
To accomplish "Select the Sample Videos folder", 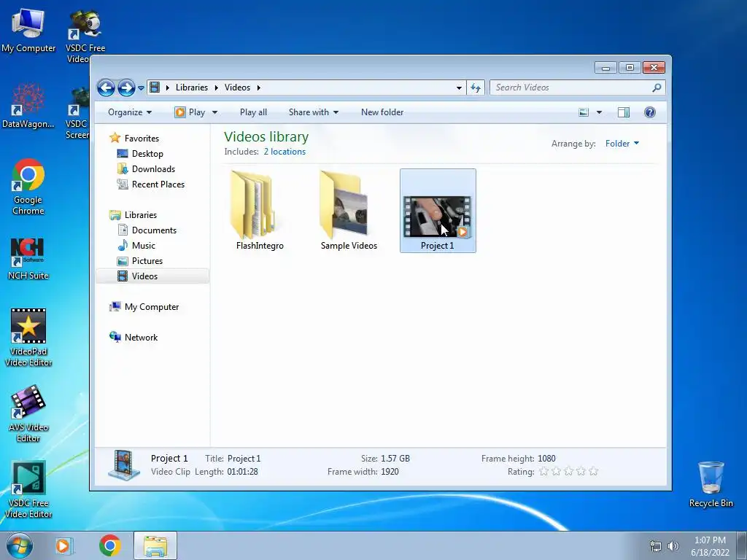I will point(348,211).
